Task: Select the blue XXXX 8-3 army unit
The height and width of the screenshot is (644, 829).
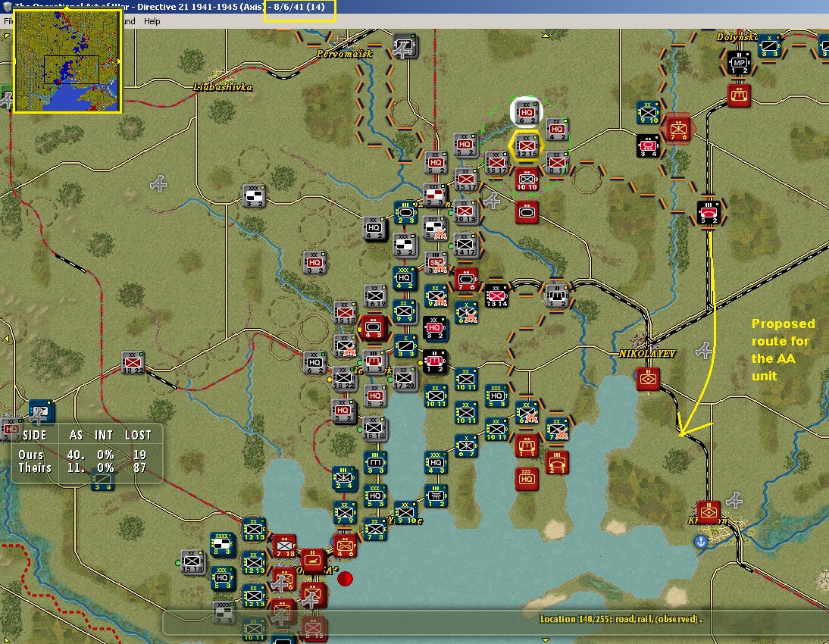Action: tap(223, 544)
